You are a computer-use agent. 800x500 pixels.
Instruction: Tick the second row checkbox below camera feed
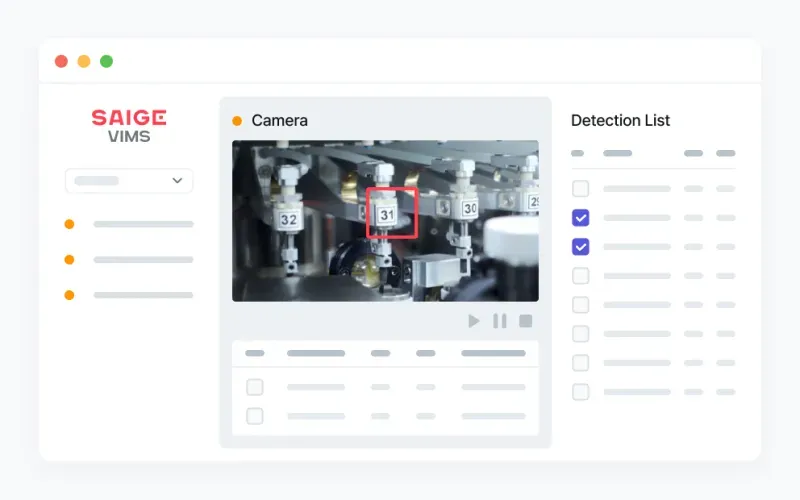coord(255,416)
